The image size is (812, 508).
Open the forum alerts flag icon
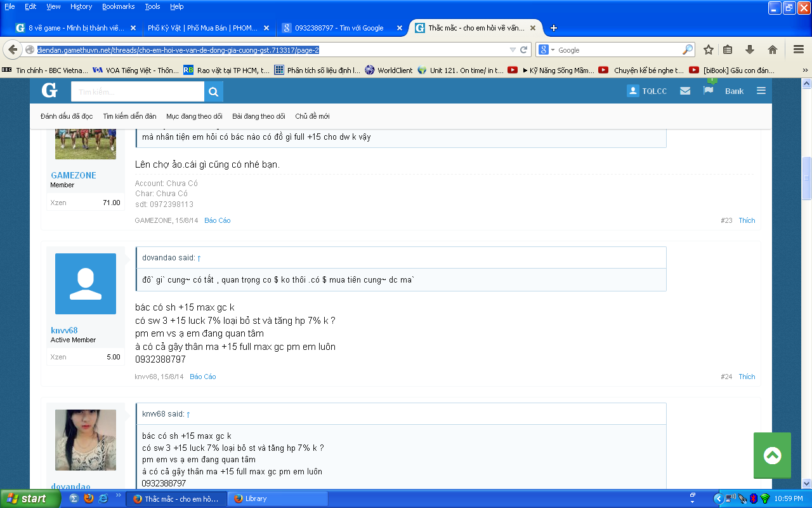pyautogui.click(x=709, y=90)
